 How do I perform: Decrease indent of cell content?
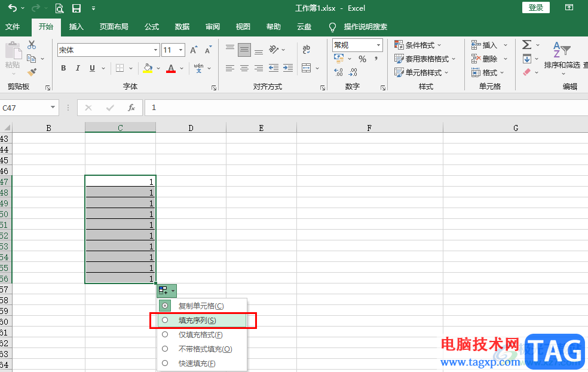[x=273, y=68]
